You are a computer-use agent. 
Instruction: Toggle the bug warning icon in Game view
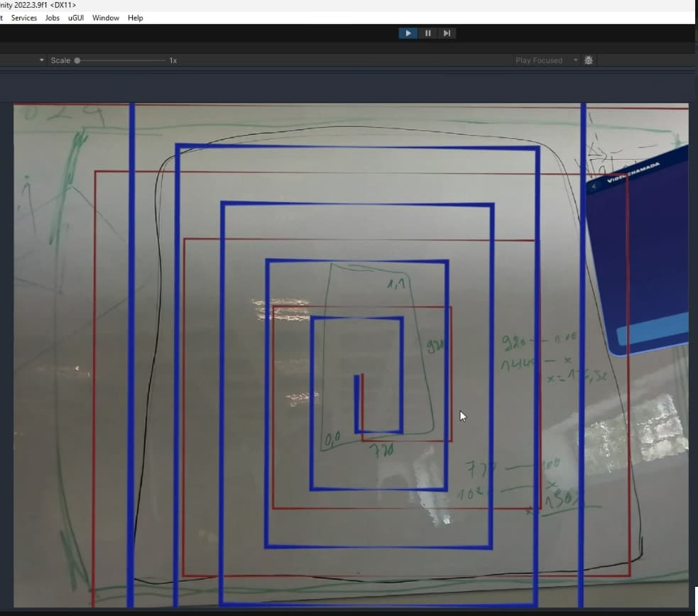[x=589, y=60]
